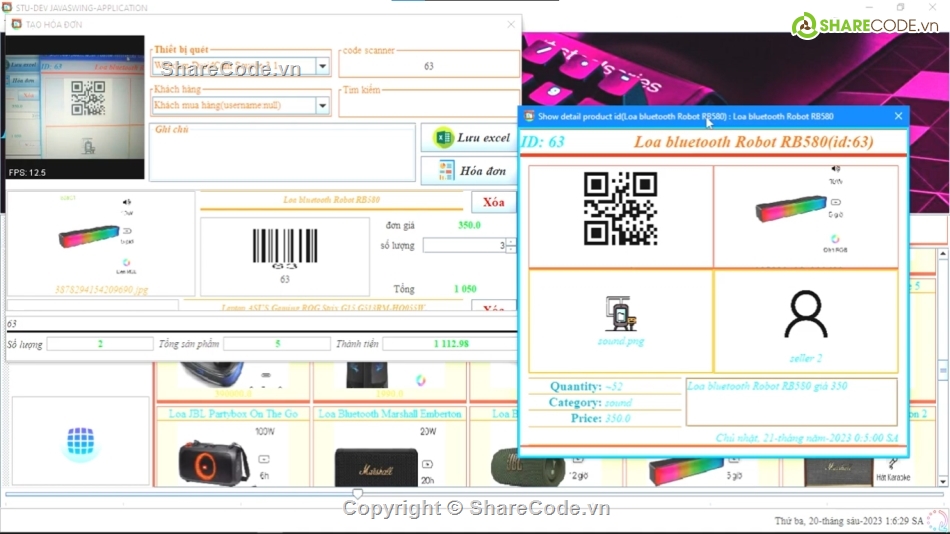Expand the Khách hàng customer dropdown
This screenshot has height=534, width=950.
[322, 105]
